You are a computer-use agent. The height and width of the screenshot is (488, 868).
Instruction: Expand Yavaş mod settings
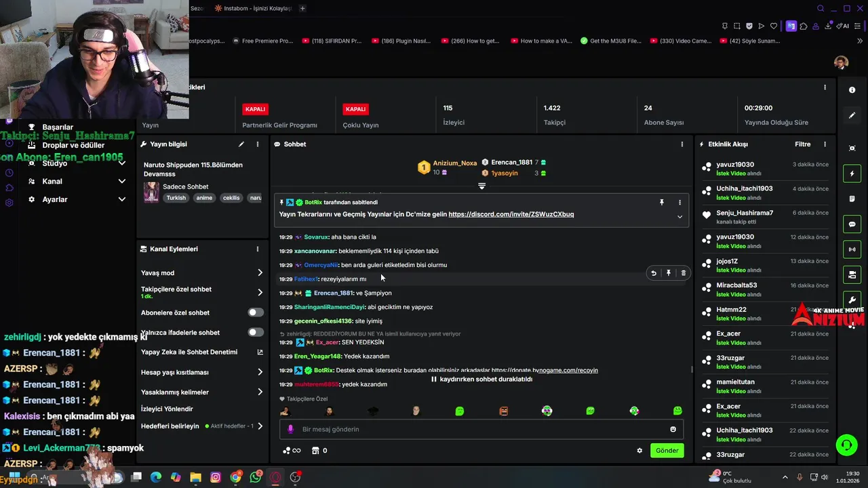(x=260, y=273)
